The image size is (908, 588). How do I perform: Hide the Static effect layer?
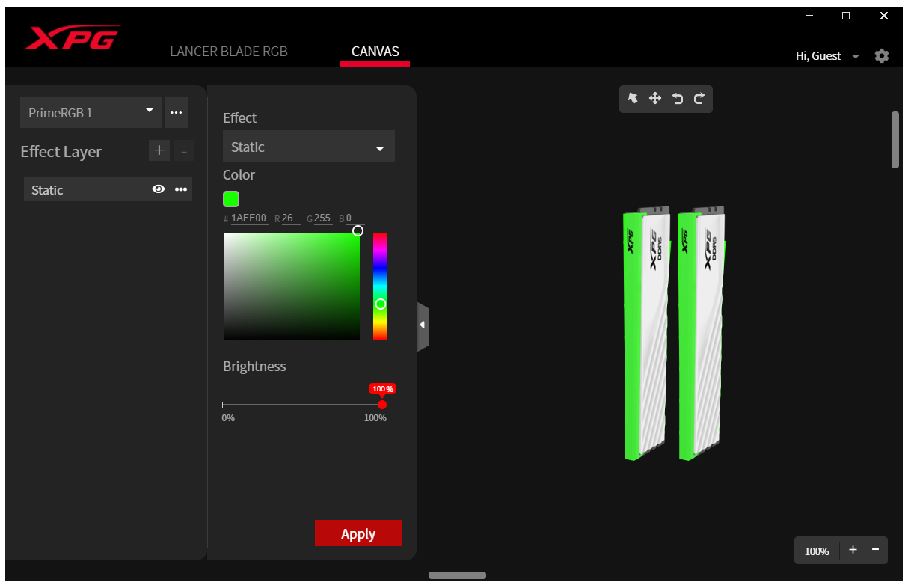pyautogui.click(x=159, y=190)
